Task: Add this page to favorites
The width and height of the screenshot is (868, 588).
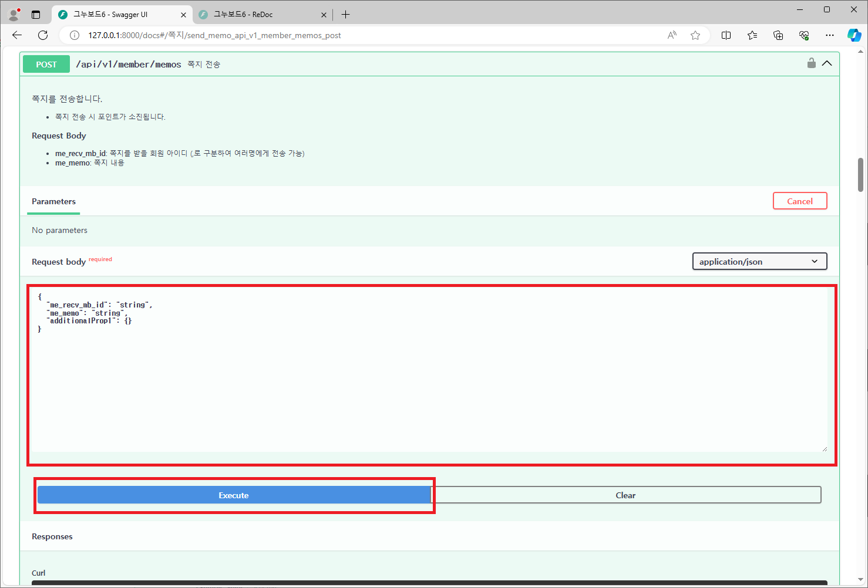Action: (x=695, y=35)
